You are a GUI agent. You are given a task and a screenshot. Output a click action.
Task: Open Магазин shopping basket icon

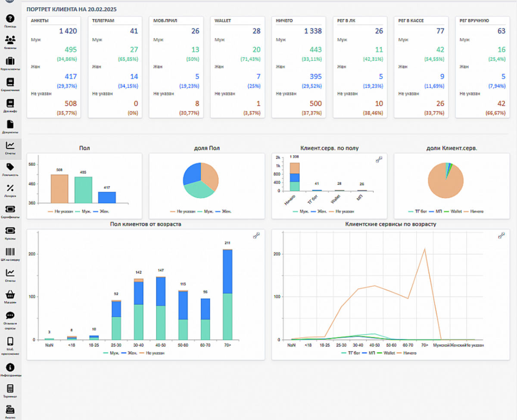(x=10, y=295)
